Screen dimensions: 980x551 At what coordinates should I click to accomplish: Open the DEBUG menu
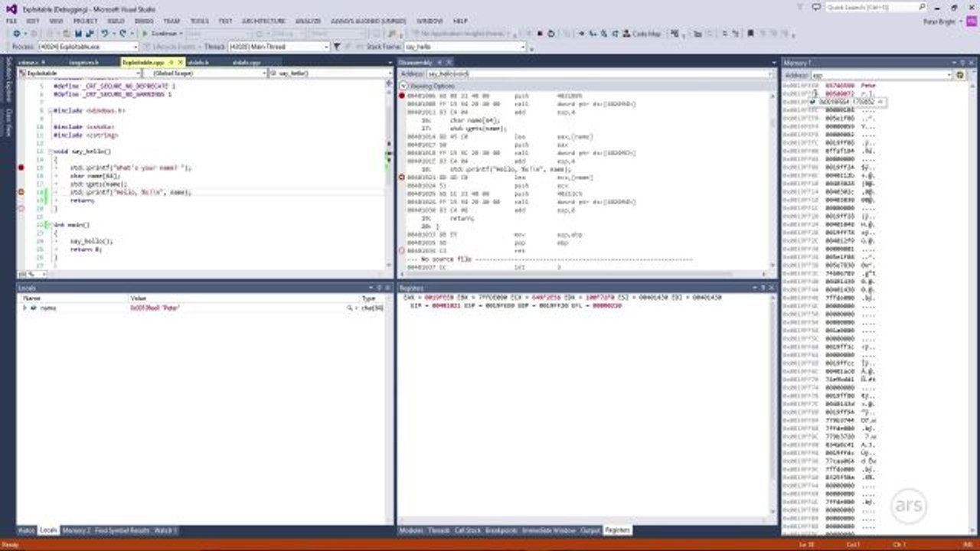click(144, 21)
